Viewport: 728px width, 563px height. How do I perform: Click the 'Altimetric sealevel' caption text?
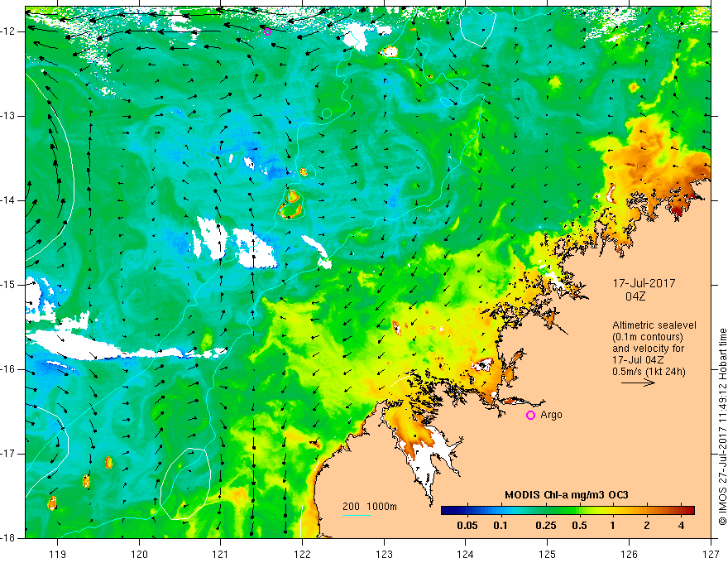(654, 325)
